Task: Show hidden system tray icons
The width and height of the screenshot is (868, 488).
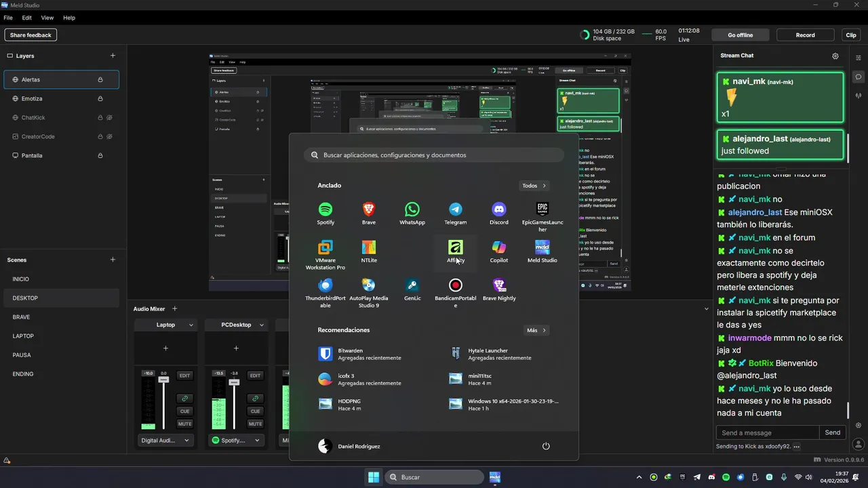Action: pos(639,477)
